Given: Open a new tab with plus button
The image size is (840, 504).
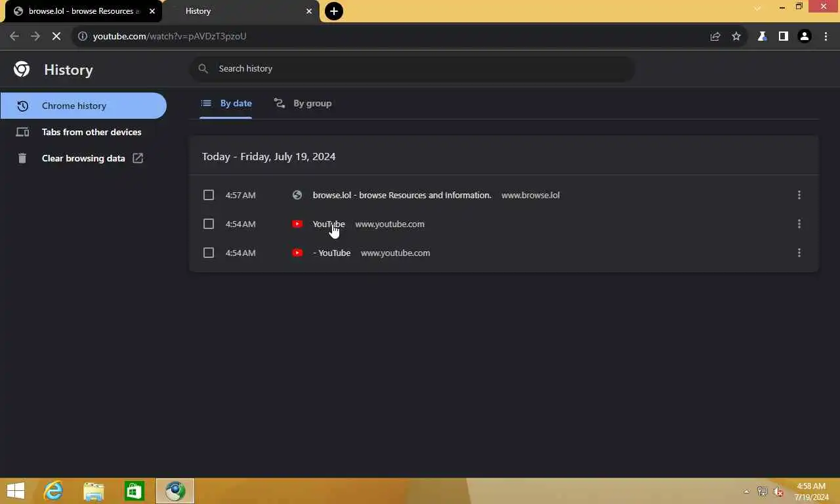Looking at the screenshot, I should pyautogui.click(x=334, y=11).
